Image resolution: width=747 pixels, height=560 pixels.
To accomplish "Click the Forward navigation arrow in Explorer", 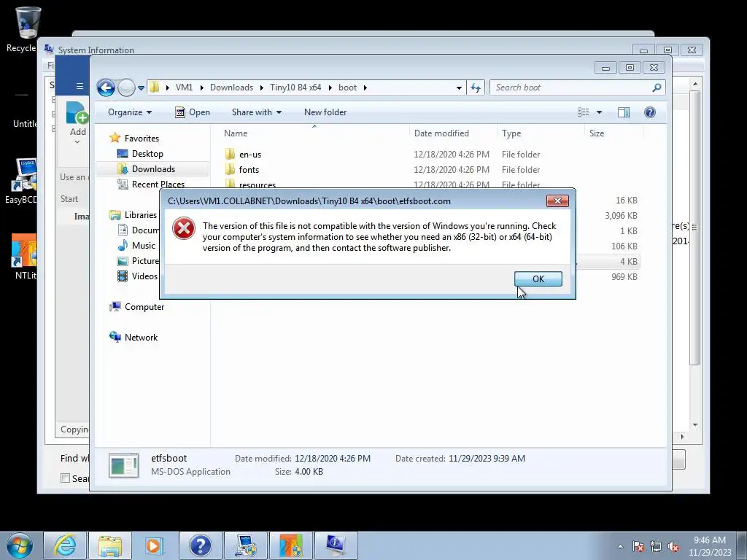I will [126, 87].
